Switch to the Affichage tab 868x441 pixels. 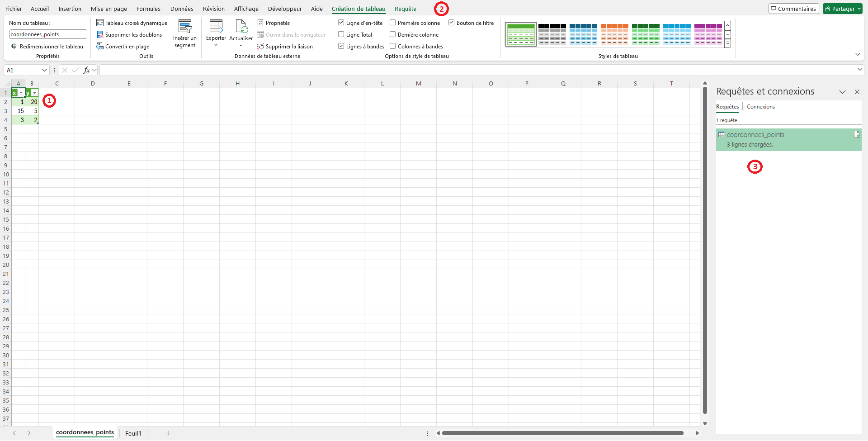(246, 9)
